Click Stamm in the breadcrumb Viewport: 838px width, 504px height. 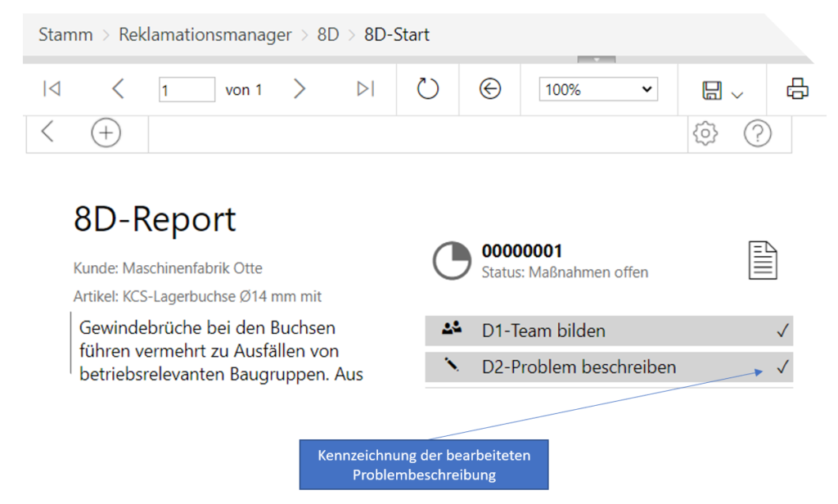click(x=65, y=34)
